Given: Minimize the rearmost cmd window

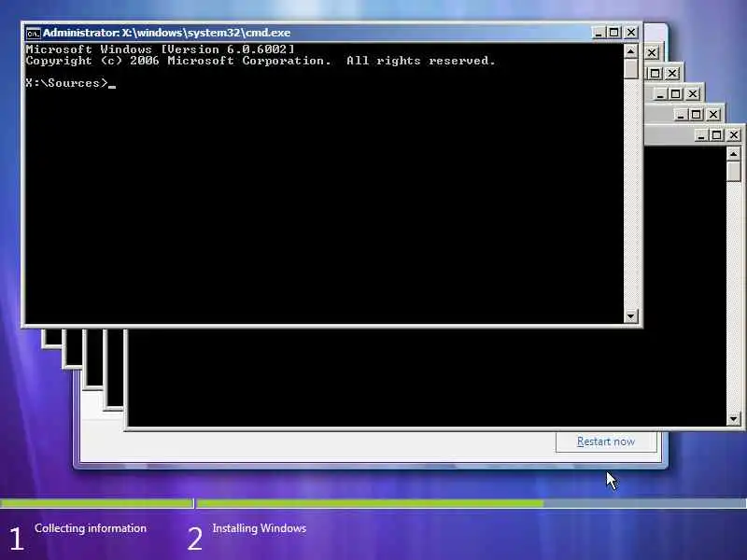Looking at the screenshot, I should point(701,135).
